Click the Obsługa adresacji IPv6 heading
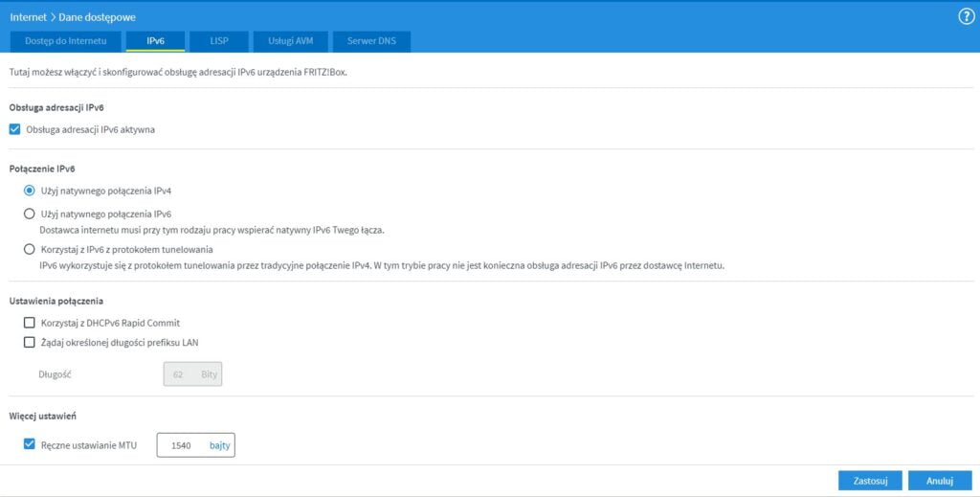The height and width of the screenshot is (497, 980). point(56,107)
